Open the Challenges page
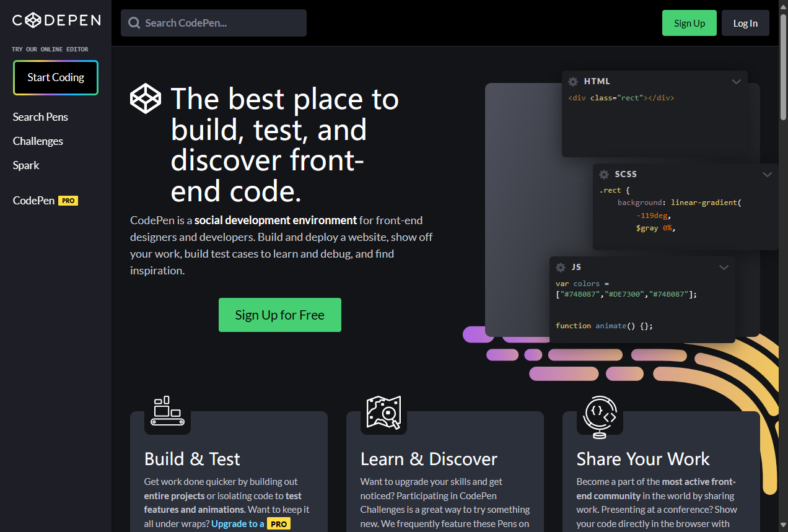Viewport: 788px width, 532px height. click(x=38, y=141)
